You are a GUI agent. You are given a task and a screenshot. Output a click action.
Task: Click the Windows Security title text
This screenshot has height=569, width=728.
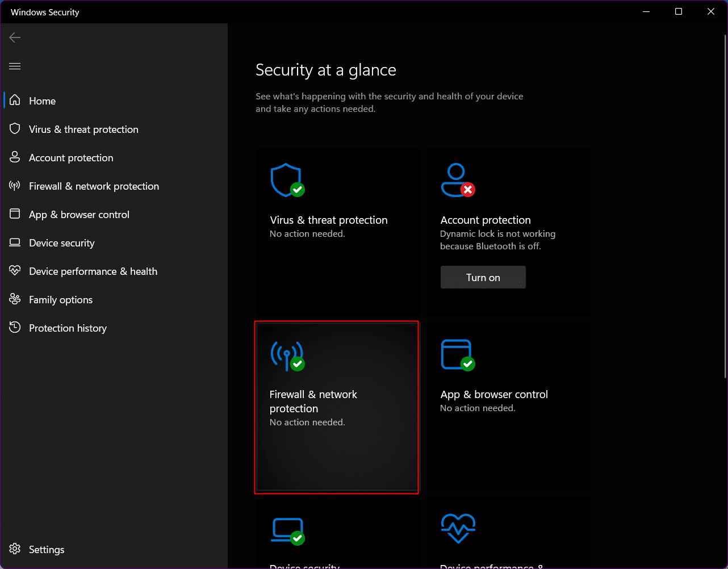tap(45, 12)
